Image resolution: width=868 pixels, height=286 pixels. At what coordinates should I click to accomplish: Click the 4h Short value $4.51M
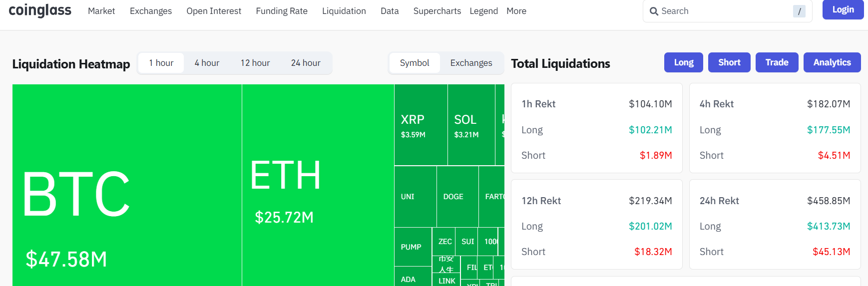pyautogui.click(x=834, y=155)
